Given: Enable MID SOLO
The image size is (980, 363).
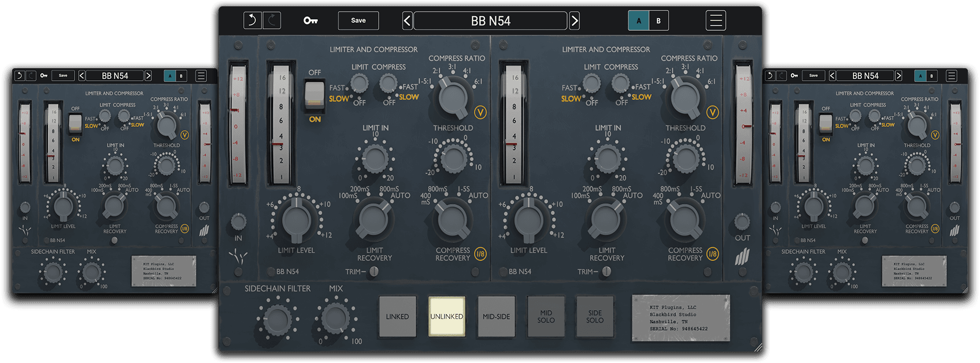Looking at the screenshot, I should pyautogui.click(x=546, y=316).
